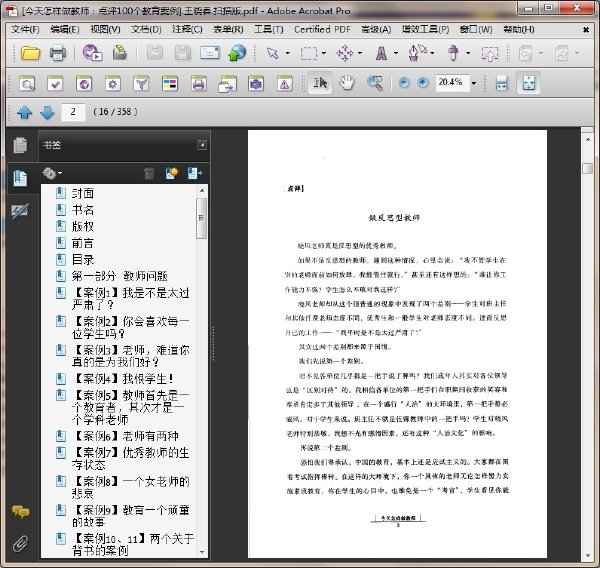The width and height of the screenshot is (600, 568).
Task: Expand the TouchUp Text tool dropdown arrow
Action: (x=396, y=53)
